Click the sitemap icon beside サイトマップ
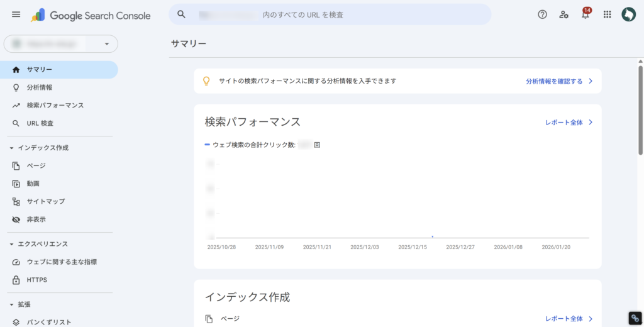644x327 pixels. click(16, 202)
